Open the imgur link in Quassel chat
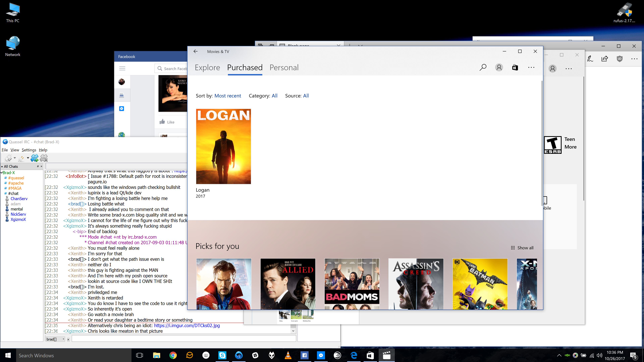 click(187, 325)
